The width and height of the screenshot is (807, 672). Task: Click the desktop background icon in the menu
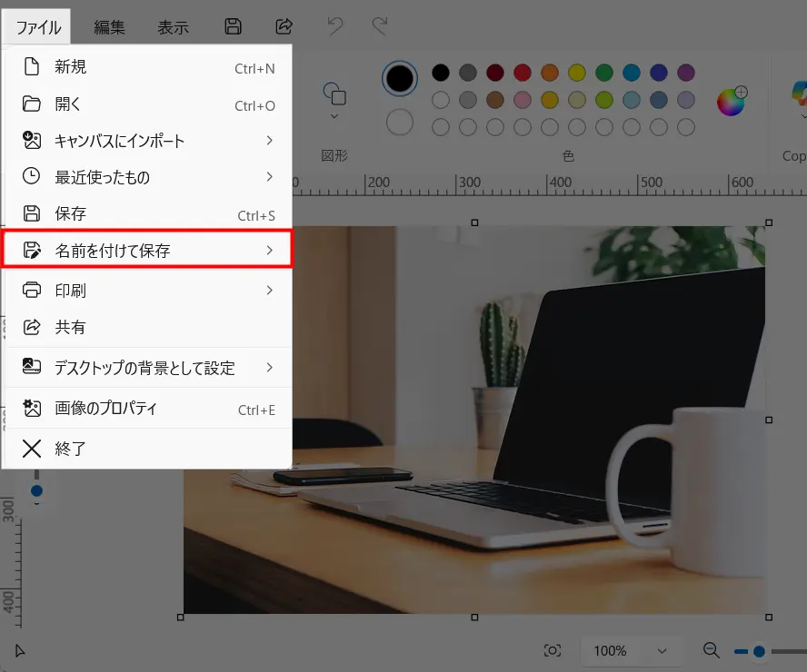point(32,367)
